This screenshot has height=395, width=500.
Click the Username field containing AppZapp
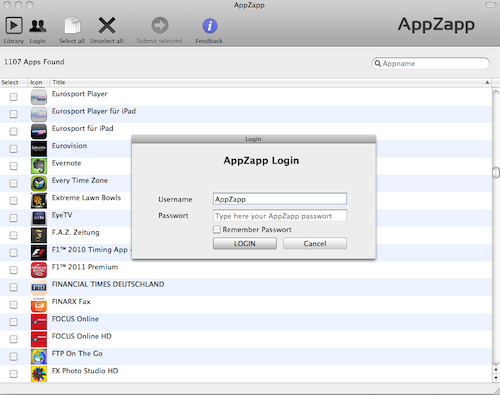point(280,199)
